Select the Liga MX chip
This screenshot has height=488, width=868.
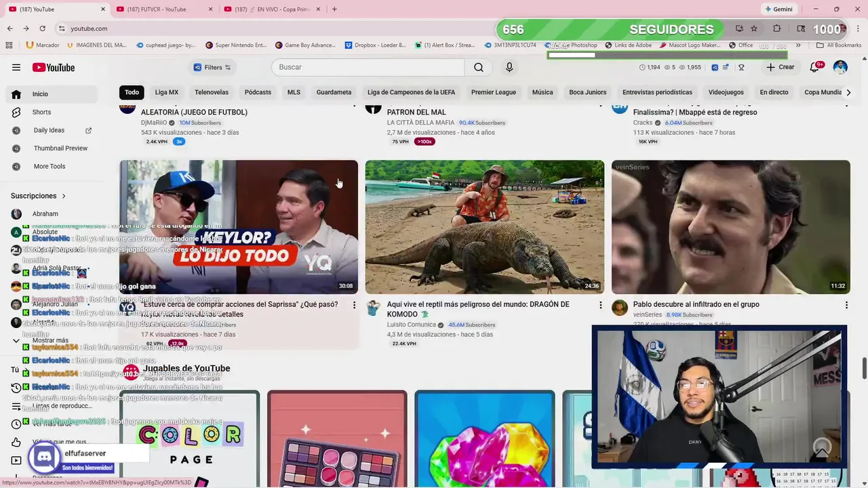pyautogui.click(x=167, y=92)
